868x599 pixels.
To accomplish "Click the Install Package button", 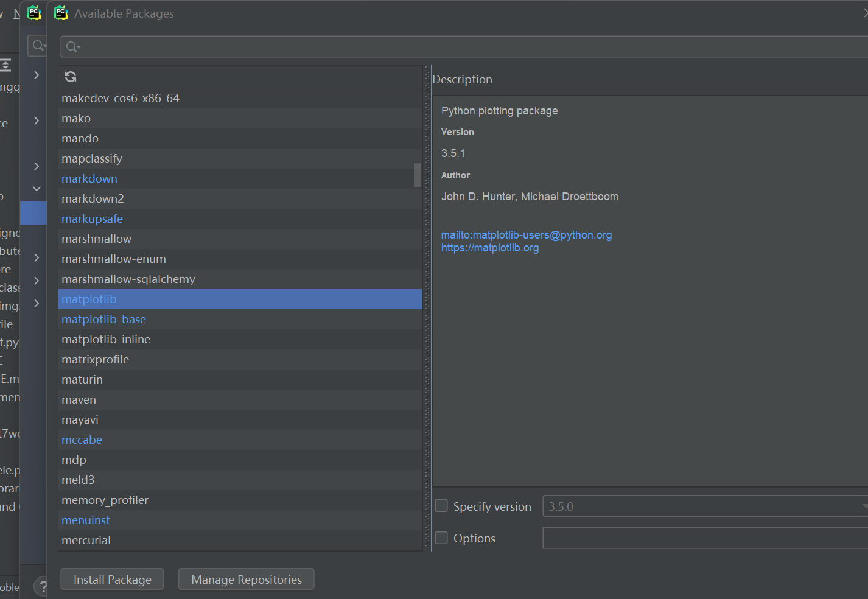I will 112,580.
